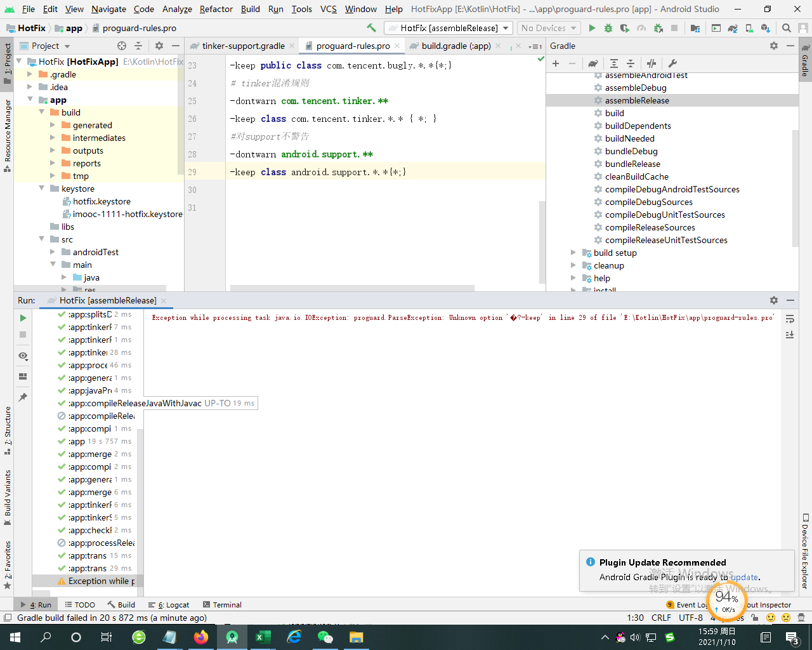Image resolution: width=812 pixels, height=650 pixels.
Task: Open Device File Explorer side panel
Action: click(x=805, y=551)
